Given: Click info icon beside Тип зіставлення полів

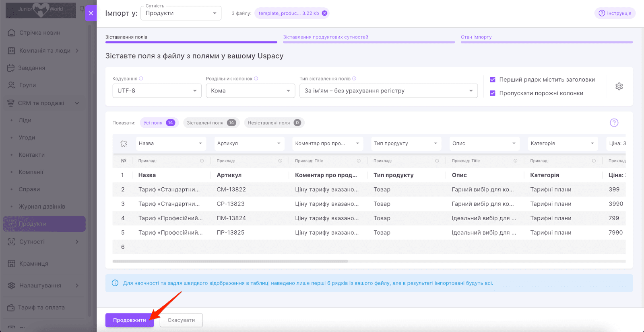Looking at the screenshot, I should [354, 79].
